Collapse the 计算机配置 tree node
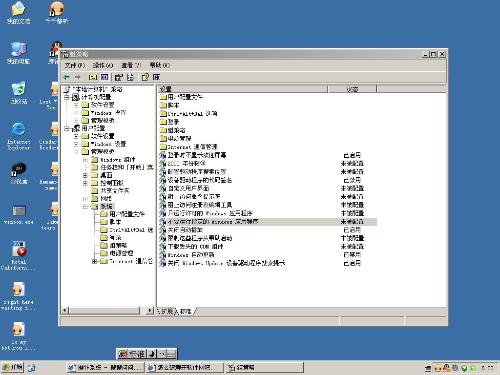Image resolution: width=500 pixels, height=375 pixels. [67, 97]
